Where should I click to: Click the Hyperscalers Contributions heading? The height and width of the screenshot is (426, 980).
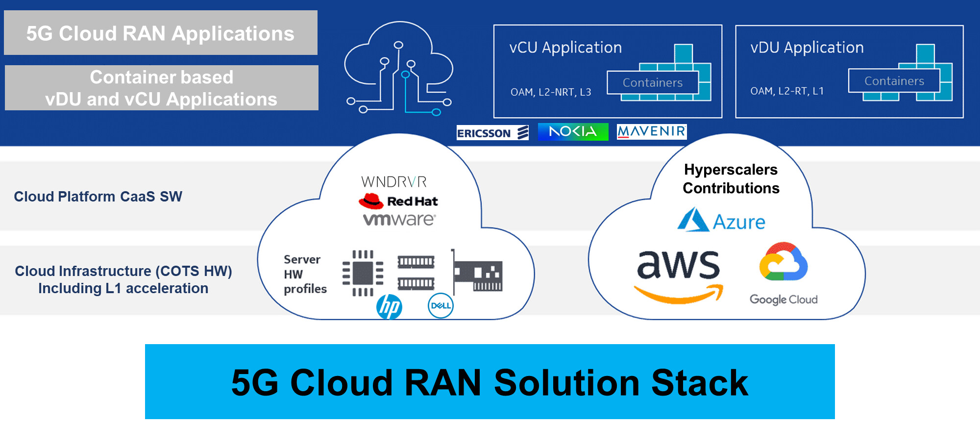click(731, 179)
